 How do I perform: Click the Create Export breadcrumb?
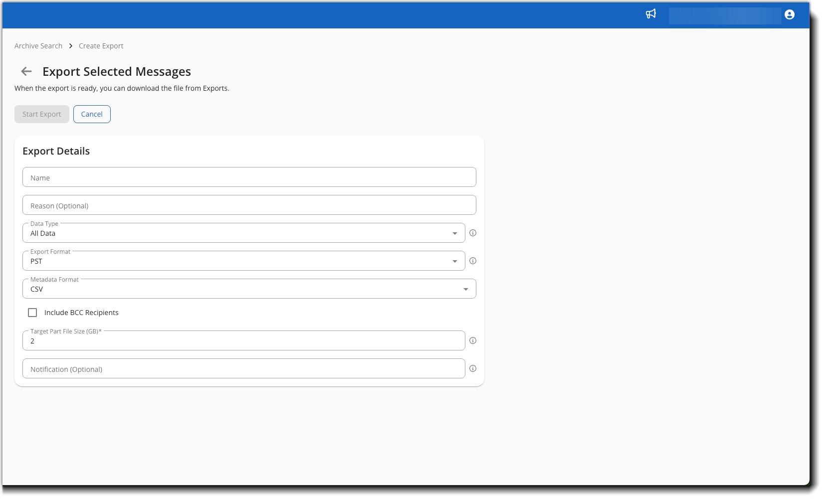[x=101, y=46]
